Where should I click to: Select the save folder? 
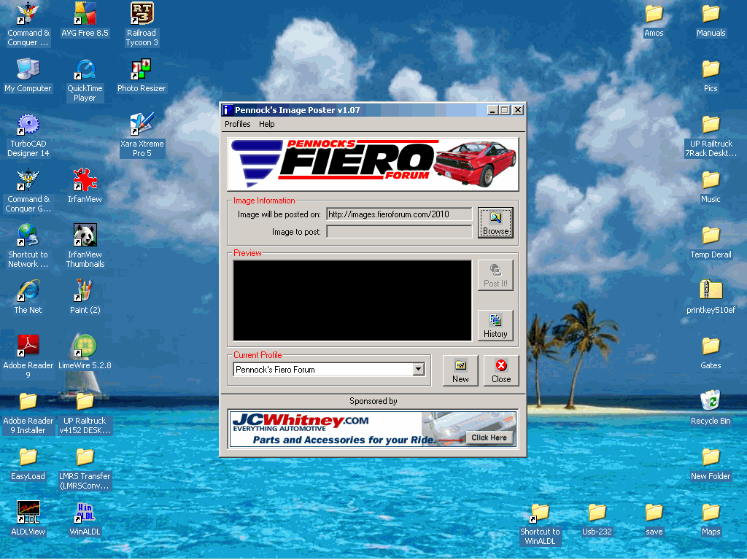point(654,518)
